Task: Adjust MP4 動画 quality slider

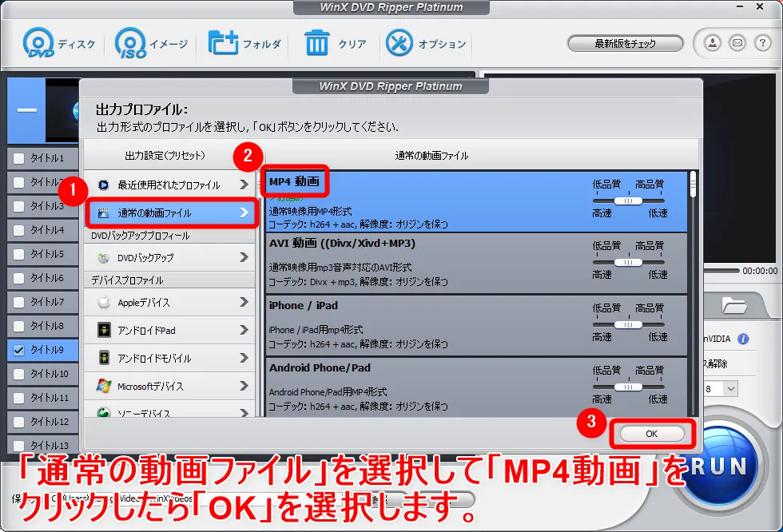Action: tap(628, 200)
